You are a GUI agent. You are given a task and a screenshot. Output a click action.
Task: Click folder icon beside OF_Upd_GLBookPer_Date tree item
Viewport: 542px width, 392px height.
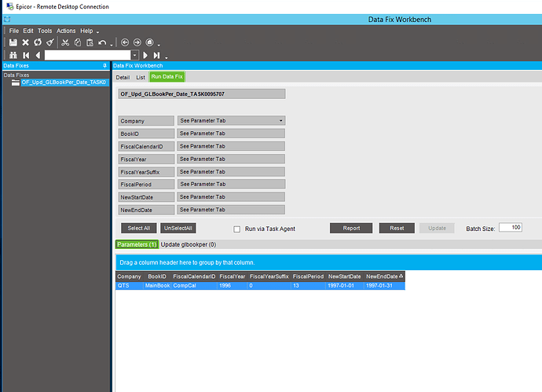click(15, 82)
